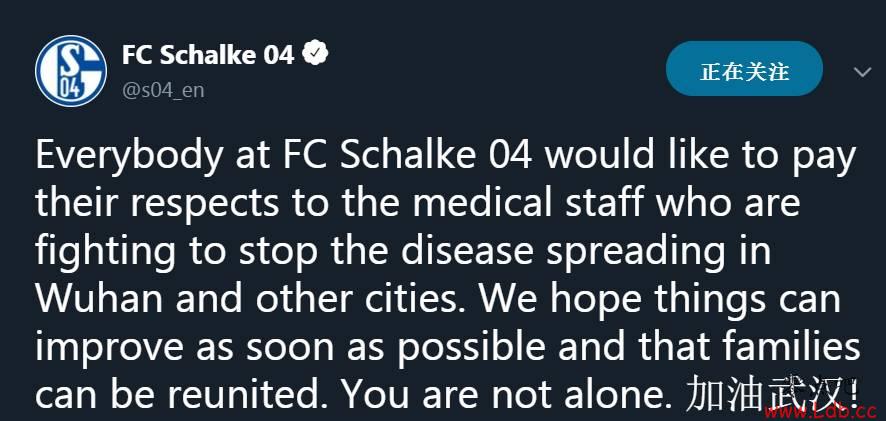The height and width of the screenshot is (421, 886).
Task: Open the FC Schalke 04 display name link
Action: coord(208,55)
